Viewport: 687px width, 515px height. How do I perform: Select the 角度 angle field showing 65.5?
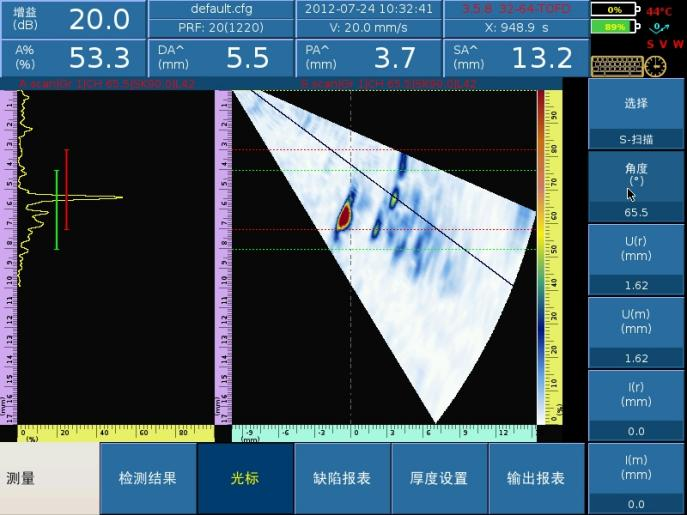[x=635, y=186]
